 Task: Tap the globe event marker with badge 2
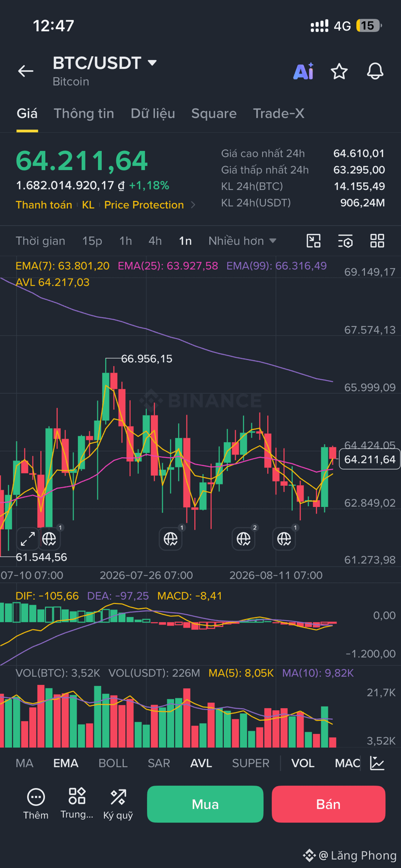coord(244,539)
